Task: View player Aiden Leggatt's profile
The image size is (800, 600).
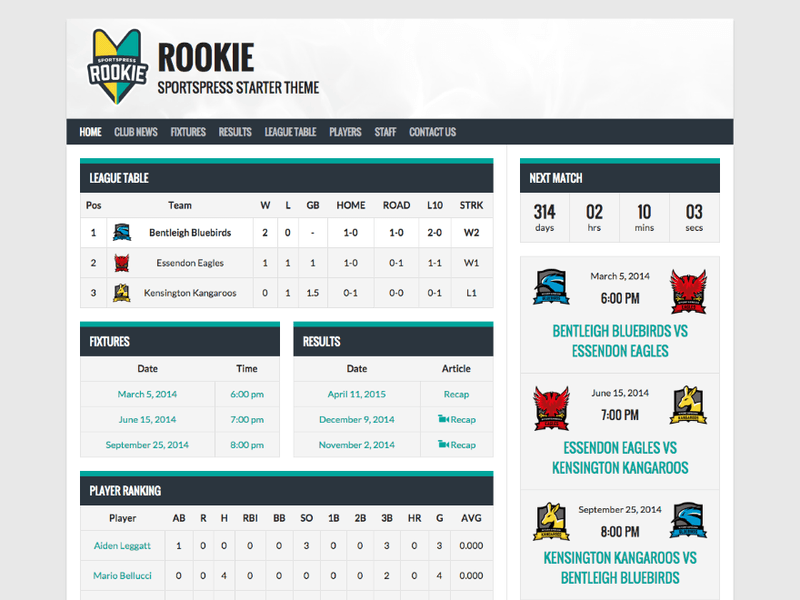Action: point(121,546)
